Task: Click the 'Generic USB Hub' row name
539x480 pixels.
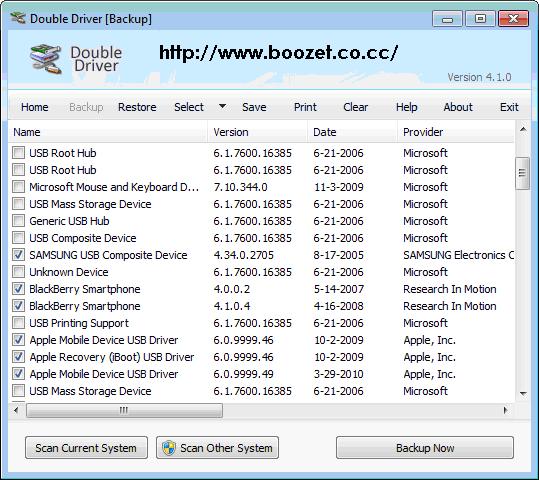Action: coord(69,221)
